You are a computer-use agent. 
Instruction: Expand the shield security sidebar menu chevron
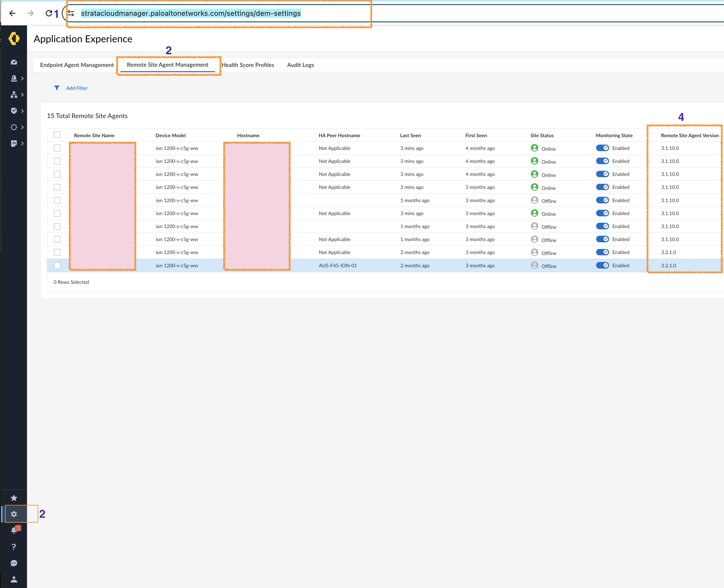click(22, 111)
